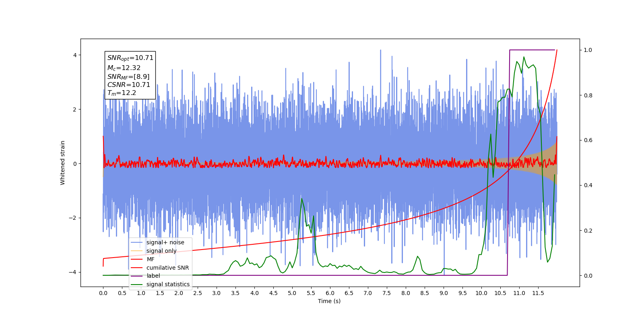644x322 pixels.
Task: Click the CSNR=10.71 annotation line
Action: pos(128,85)
